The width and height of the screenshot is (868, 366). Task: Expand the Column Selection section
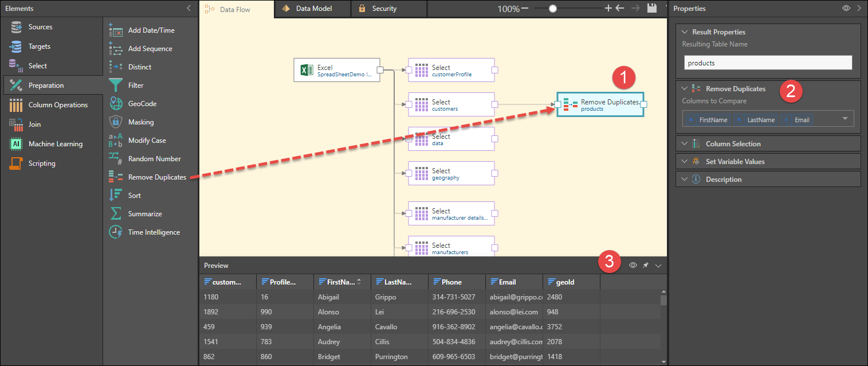pos(733,144)
